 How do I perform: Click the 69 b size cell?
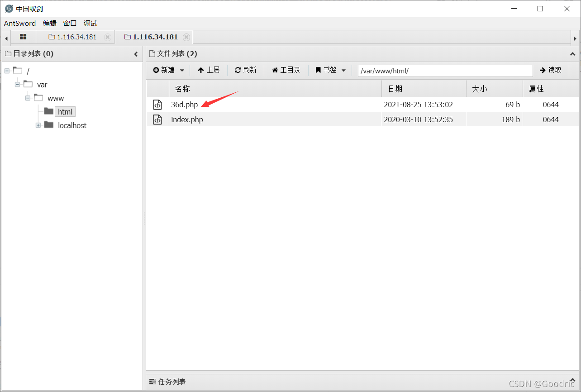(x=513, y=105)
